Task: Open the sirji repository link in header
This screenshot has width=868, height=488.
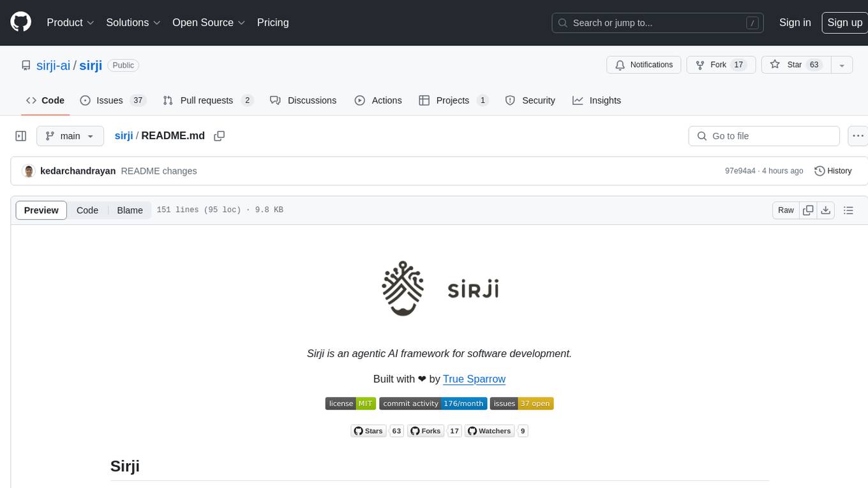Action: [91, 65]
